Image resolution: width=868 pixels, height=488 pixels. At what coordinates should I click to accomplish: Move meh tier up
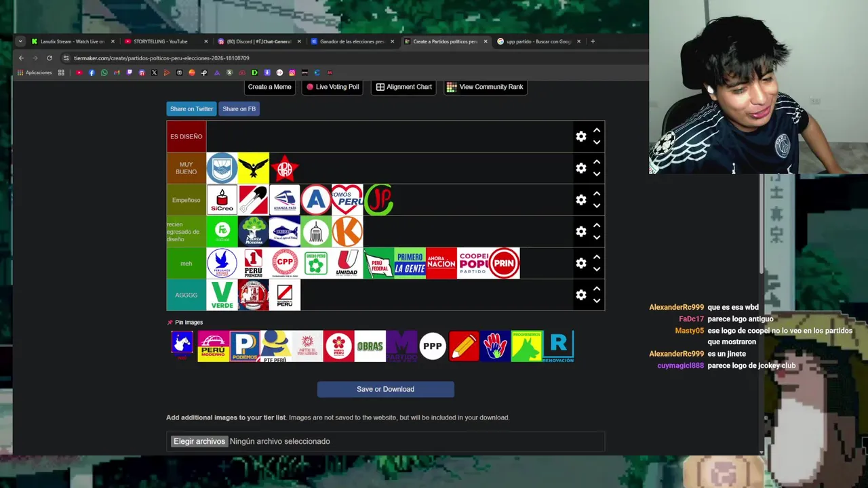coord(597,257)
